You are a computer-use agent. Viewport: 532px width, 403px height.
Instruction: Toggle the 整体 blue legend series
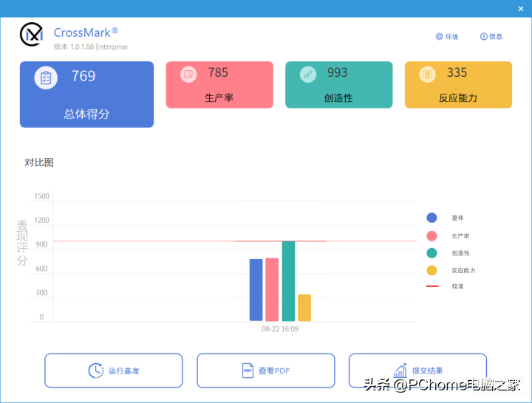432,218
